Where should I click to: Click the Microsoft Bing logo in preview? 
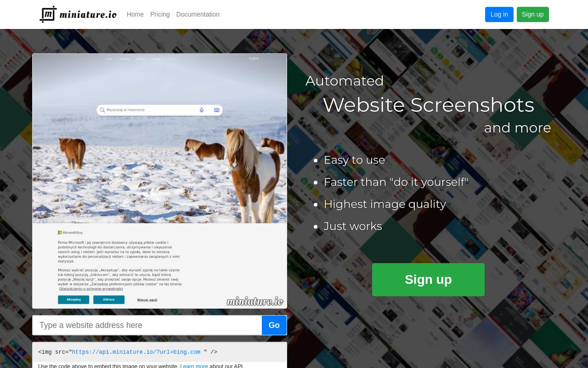[x=70, y=233]
